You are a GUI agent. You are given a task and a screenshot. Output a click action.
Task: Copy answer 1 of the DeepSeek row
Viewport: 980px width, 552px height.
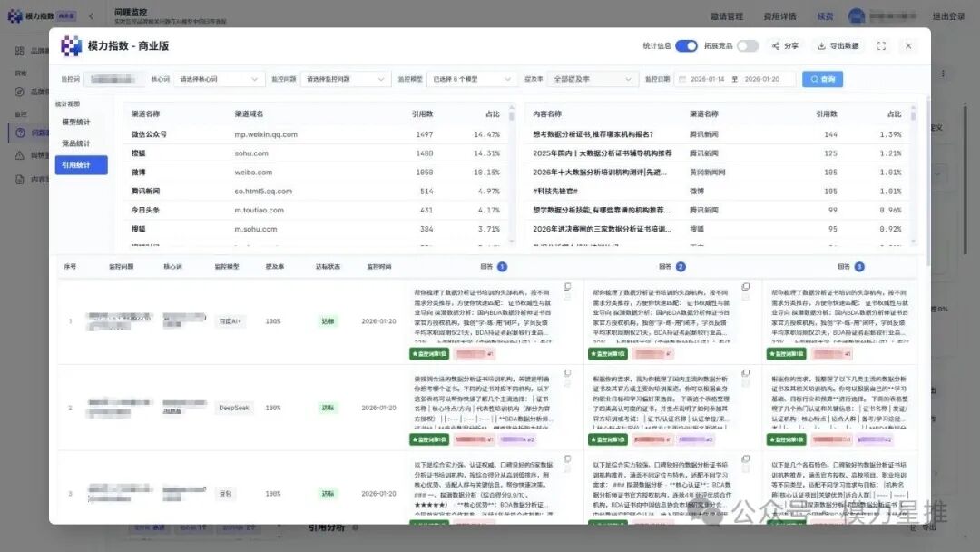click(567, 373)
